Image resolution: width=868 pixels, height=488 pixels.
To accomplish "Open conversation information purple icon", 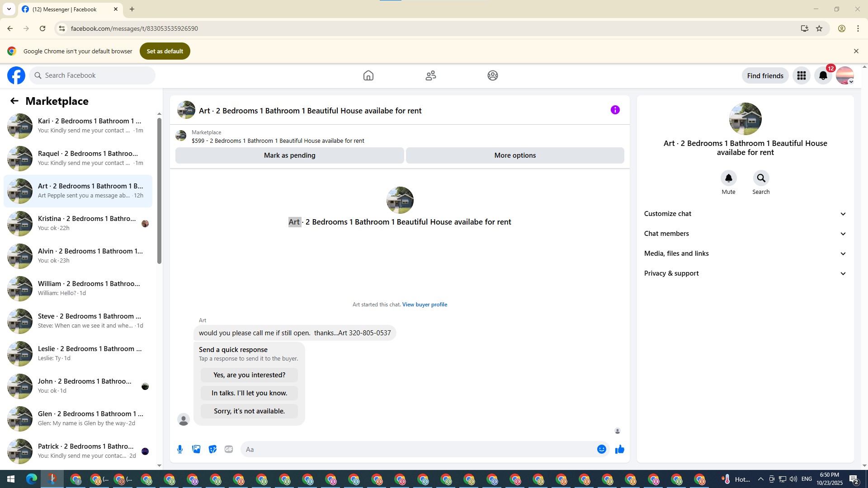I will click(x=615, y=110).
